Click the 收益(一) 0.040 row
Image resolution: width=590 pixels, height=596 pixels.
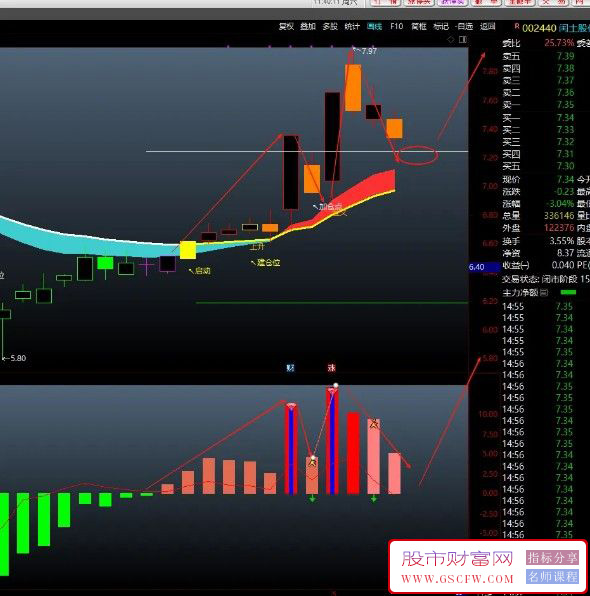[538, 265]
